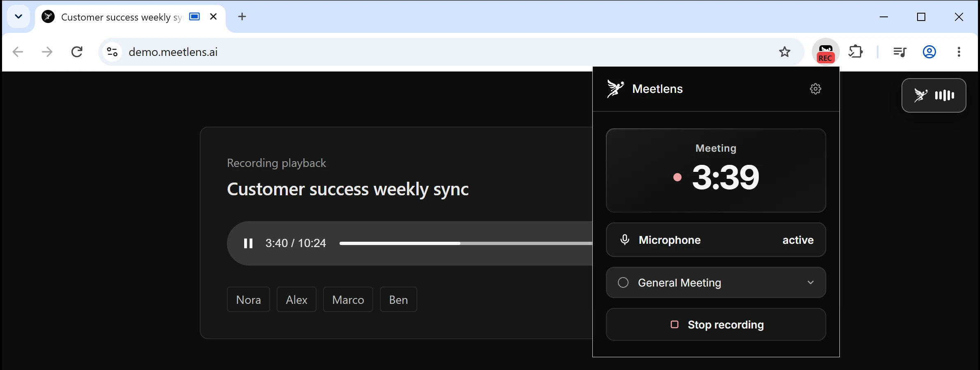
Task: Click the 3:40 / 10:24 playback time
Action: point(296,243)
